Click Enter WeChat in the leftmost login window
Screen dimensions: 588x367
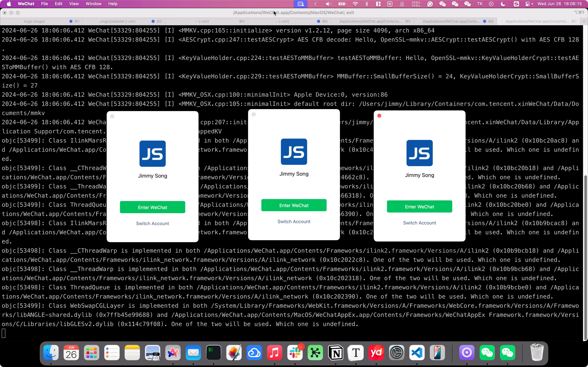(153, 207)
